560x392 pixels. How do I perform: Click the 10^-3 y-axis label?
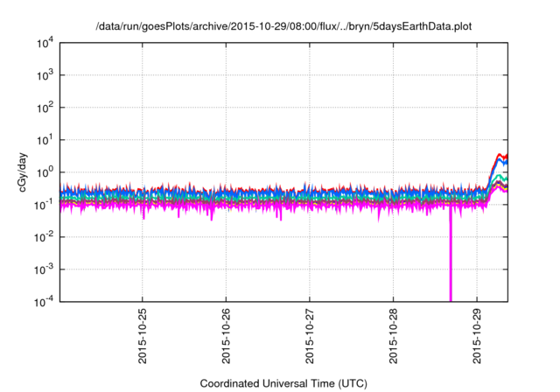45,269
